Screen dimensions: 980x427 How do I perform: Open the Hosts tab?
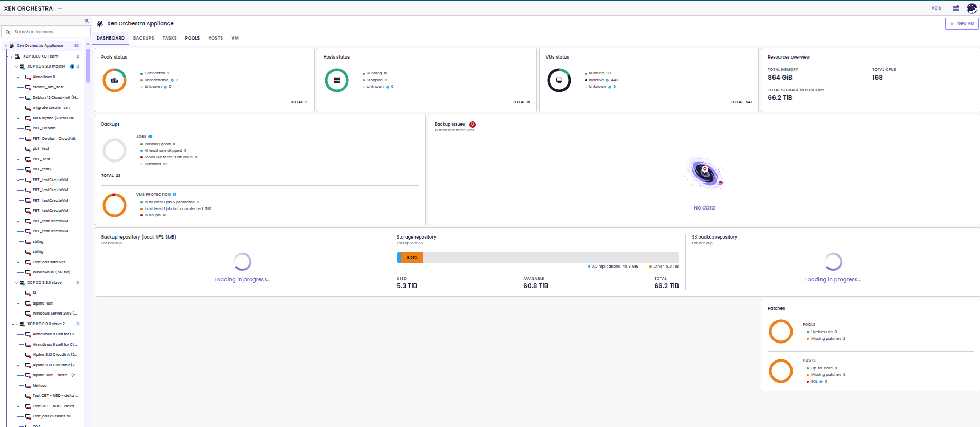(x=215, y=38)
